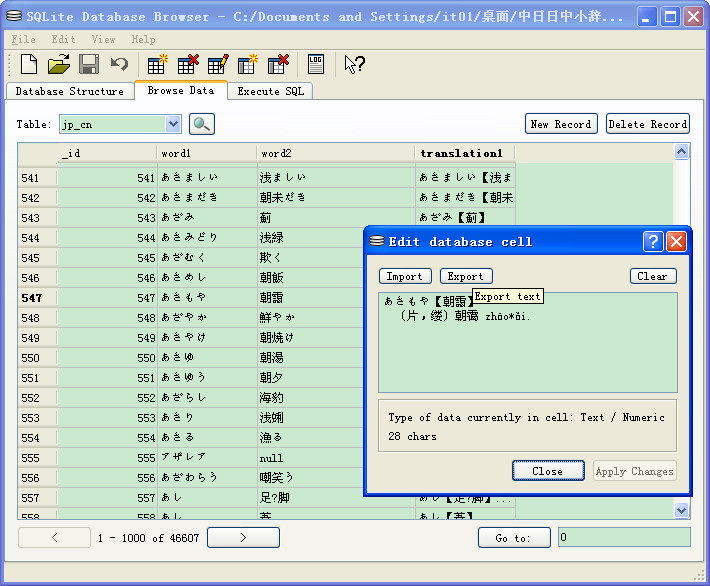Open a database with the folder icon
This screenshot has height=586, width=710.
click(59, 64)
